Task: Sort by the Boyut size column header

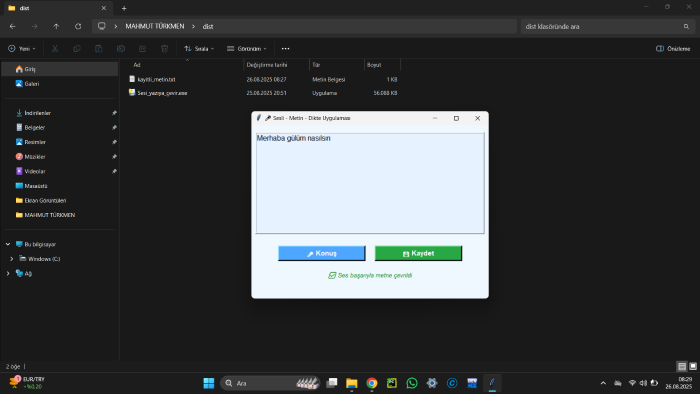Action: click(x=382, y=65)
